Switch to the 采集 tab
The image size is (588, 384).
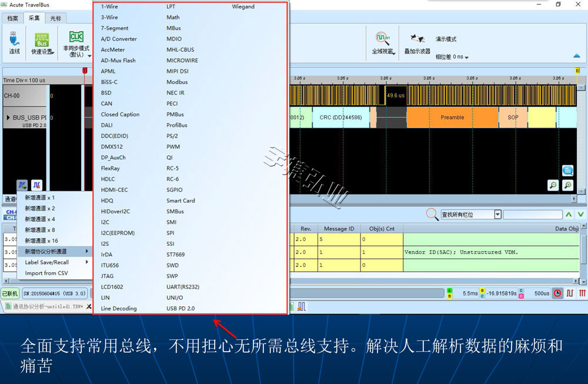coord(34,18)
